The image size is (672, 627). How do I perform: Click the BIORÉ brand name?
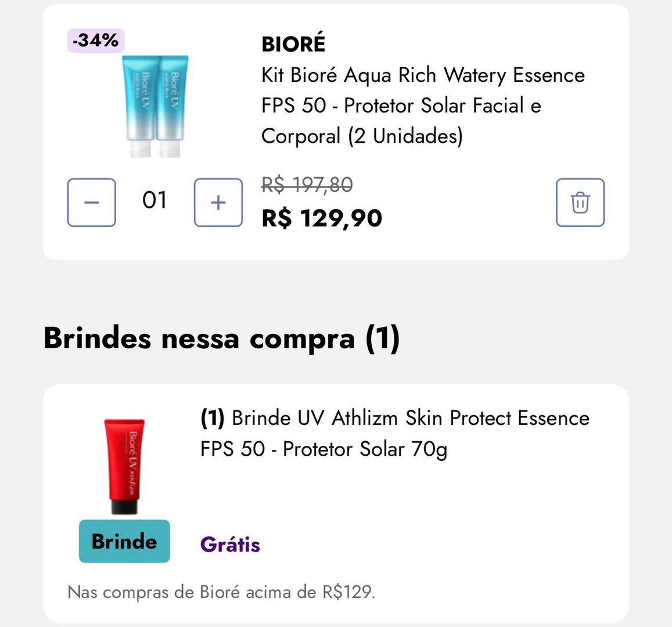point(293,43)
